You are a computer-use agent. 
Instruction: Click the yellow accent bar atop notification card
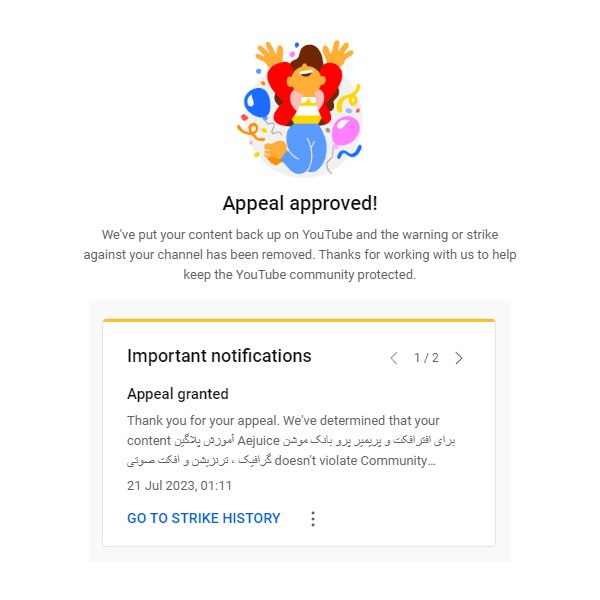pyautogui.click(x=299, y=320)
